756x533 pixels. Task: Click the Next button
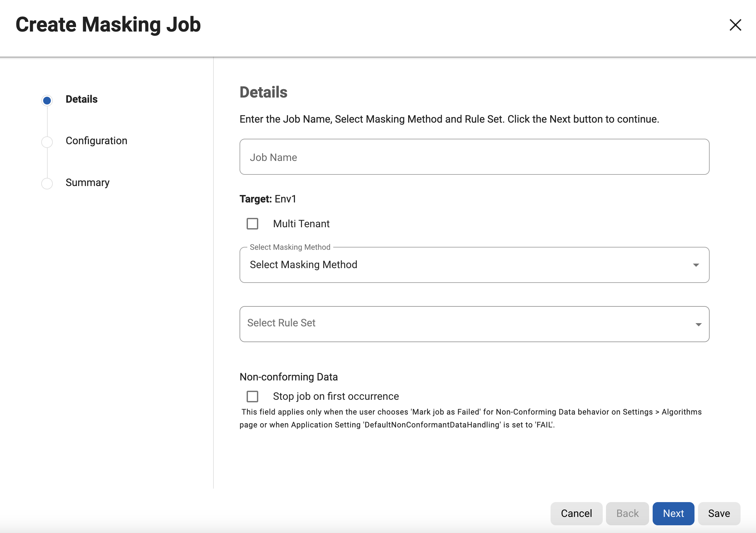(673, 513)
